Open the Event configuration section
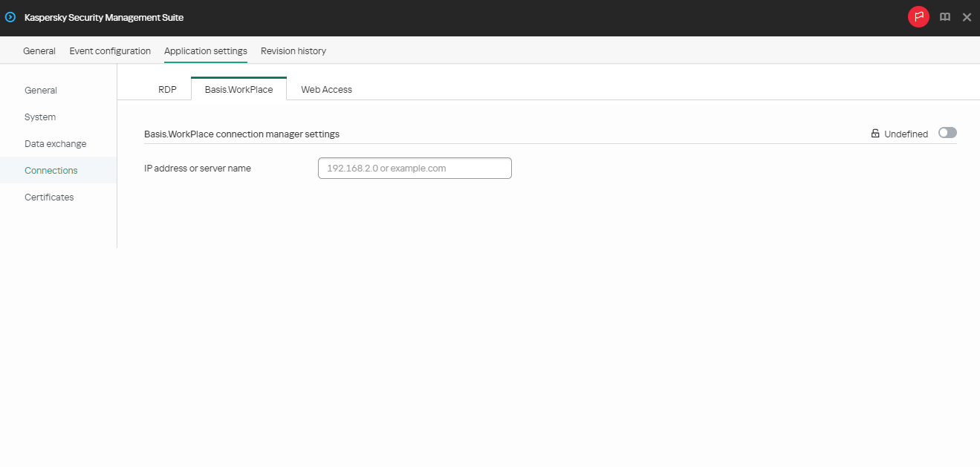980x467 pixels. pyautogui.click(x=109, y=50)
